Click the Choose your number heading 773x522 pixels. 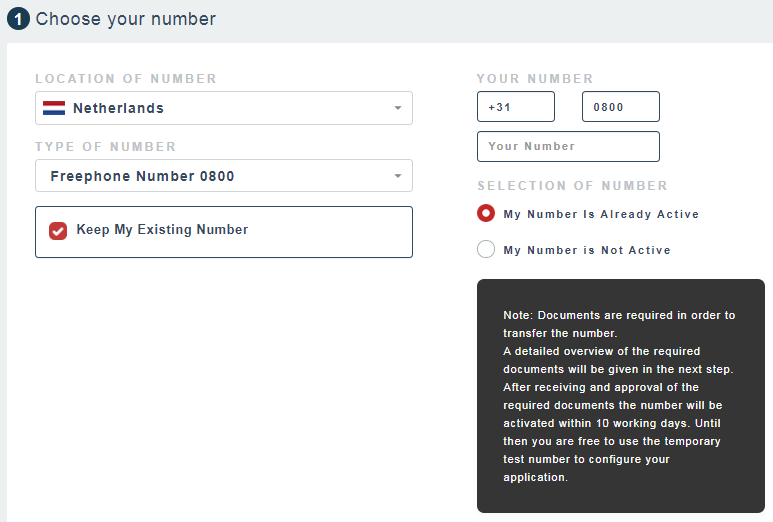tap(126, 19)
